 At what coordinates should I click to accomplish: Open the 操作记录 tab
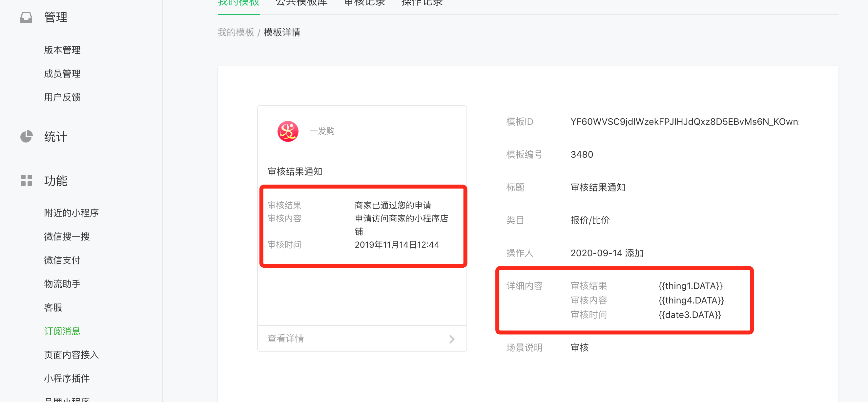click(422, 3)
